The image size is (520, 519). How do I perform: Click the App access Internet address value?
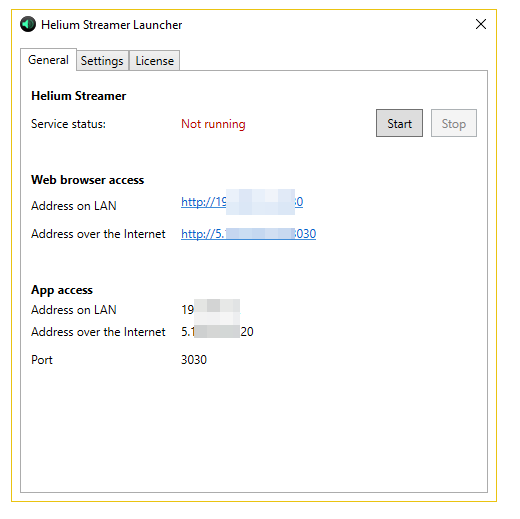(217, 332)
